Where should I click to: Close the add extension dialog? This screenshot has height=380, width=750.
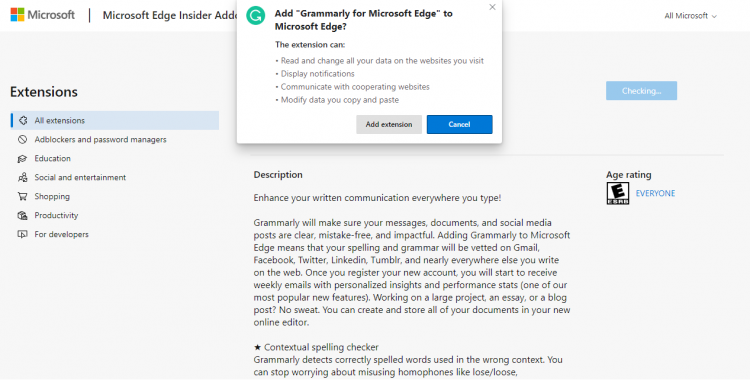[x=492, y=7]
